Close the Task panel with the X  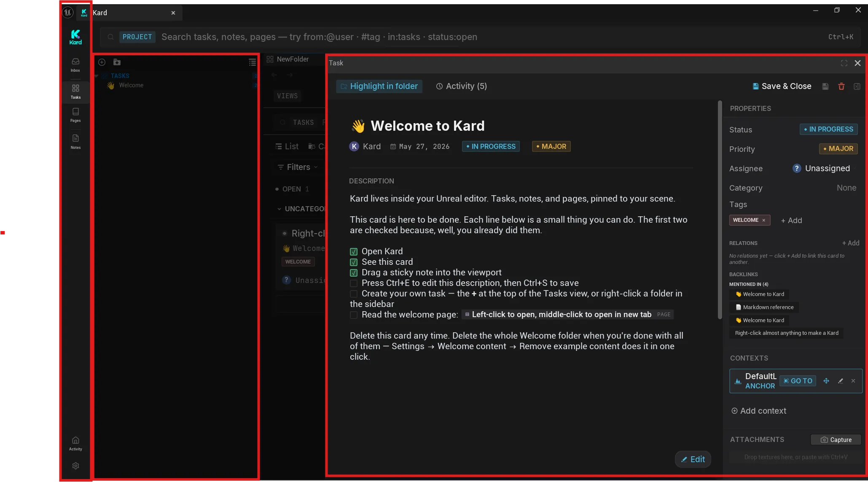[x=857, y=63]
